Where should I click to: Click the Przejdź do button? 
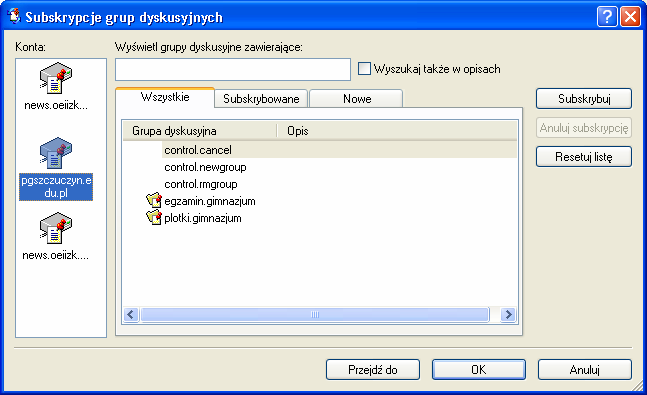coord(373,369)
